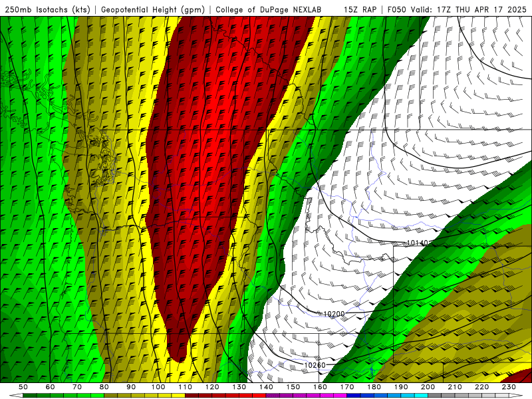Click the 100 value on the legend
This screenshot has width=532, height=399.
coord(158,387)
